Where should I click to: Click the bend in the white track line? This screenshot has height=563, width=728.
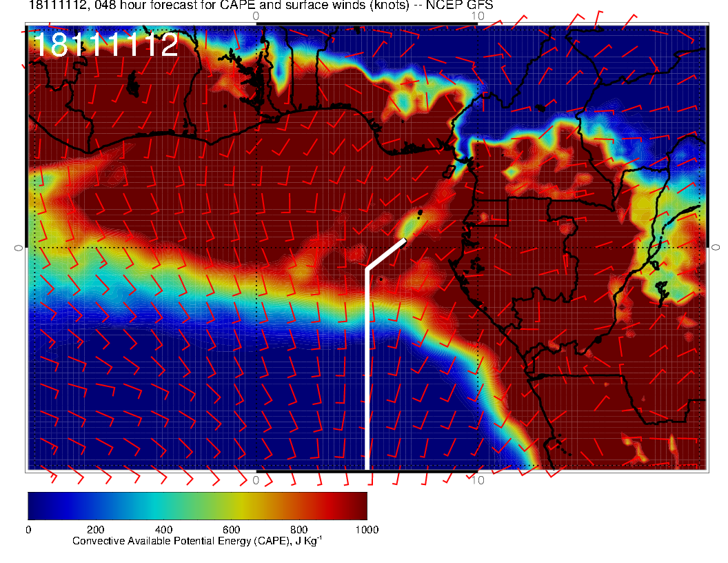367,269
